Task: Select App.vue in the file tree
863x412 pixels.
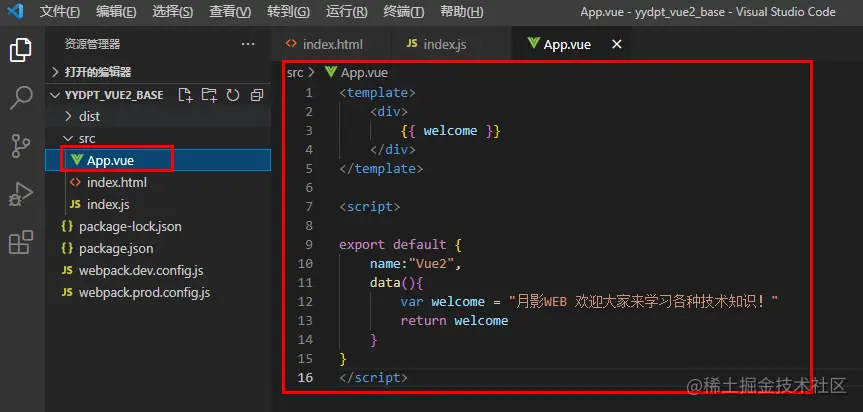Action: click(158, 160)
